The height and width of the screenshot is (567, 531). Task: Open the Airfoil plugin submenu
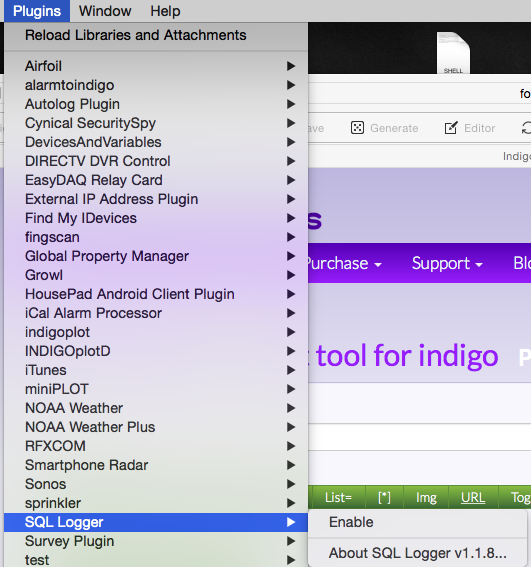(156, 66)
